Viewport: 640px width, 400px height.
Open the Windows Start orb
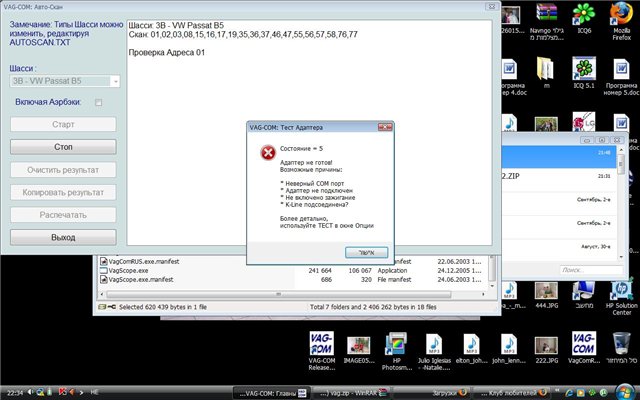tap(625, 392)
